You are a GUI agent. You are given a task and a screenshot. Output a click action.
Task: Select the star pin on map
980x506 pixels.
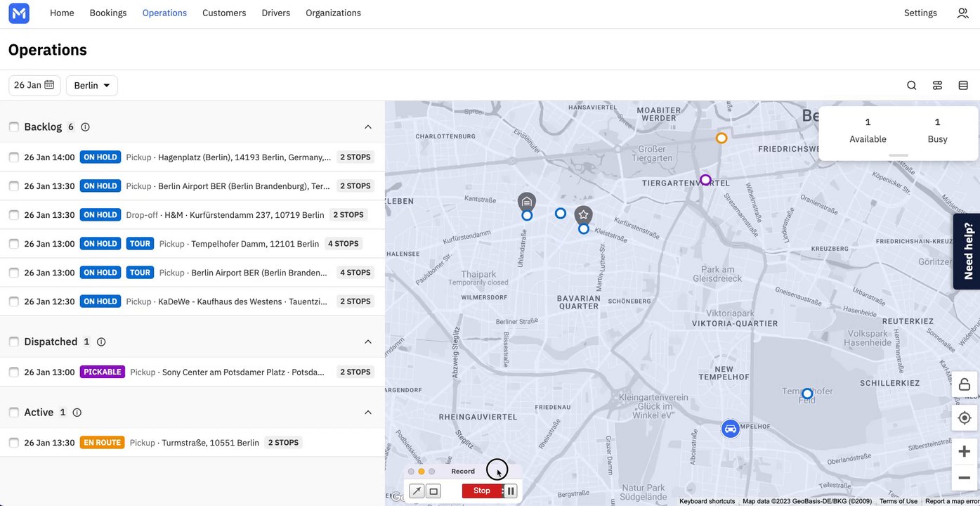pos(583,215)
